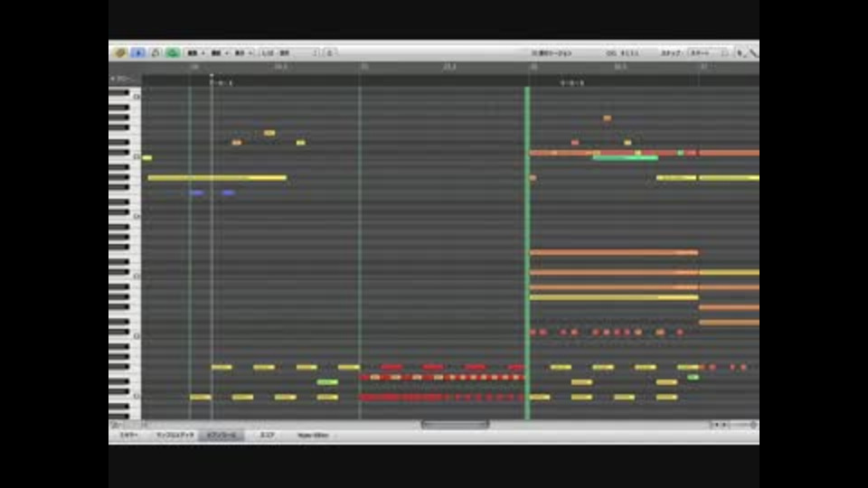Select the first blue note in the grid
This screenshot has width=868, height=488.
point(196,192)
